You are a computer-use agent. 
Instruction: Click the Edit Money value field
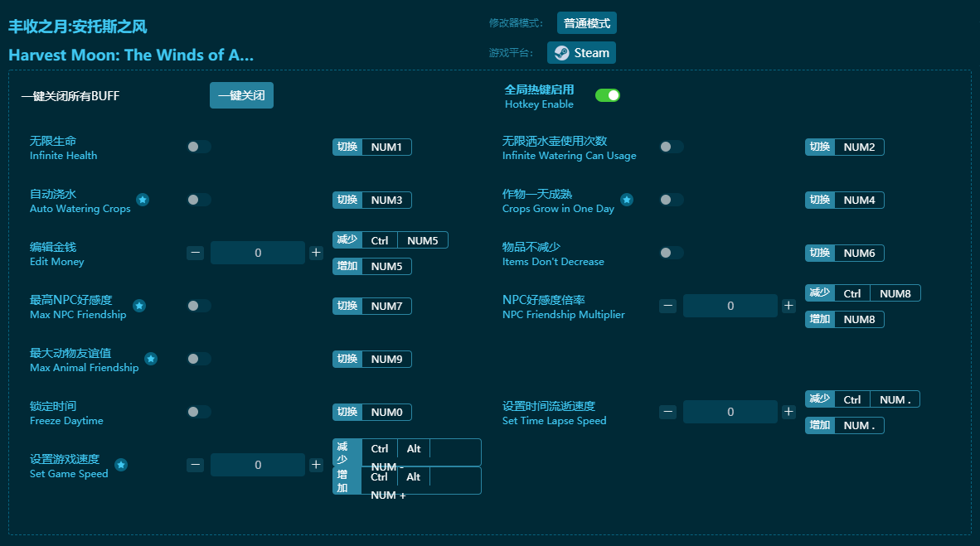point(258,253)
